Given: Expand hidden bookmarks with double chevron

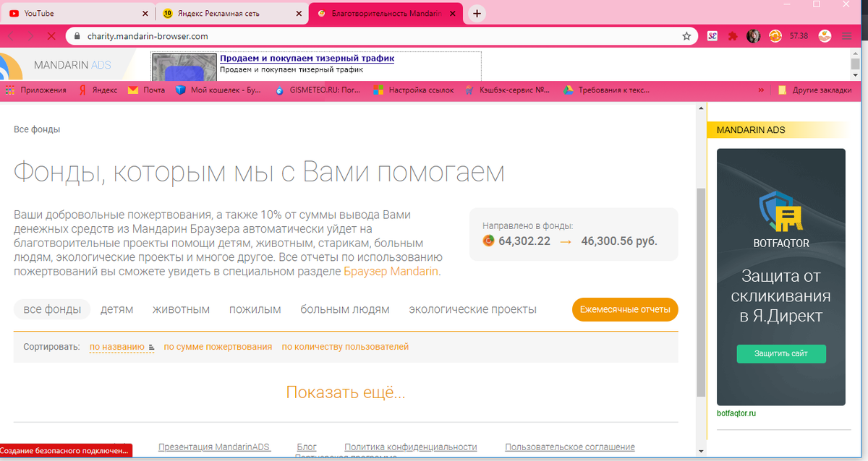Looking at the screenshot, I should click(760, 90).
